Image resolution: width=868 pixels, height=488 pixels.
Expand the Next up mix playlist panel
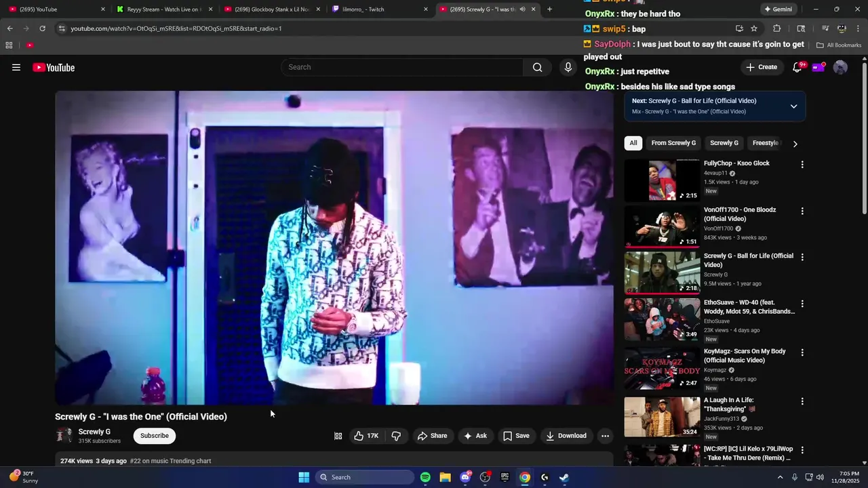(793, 106)
